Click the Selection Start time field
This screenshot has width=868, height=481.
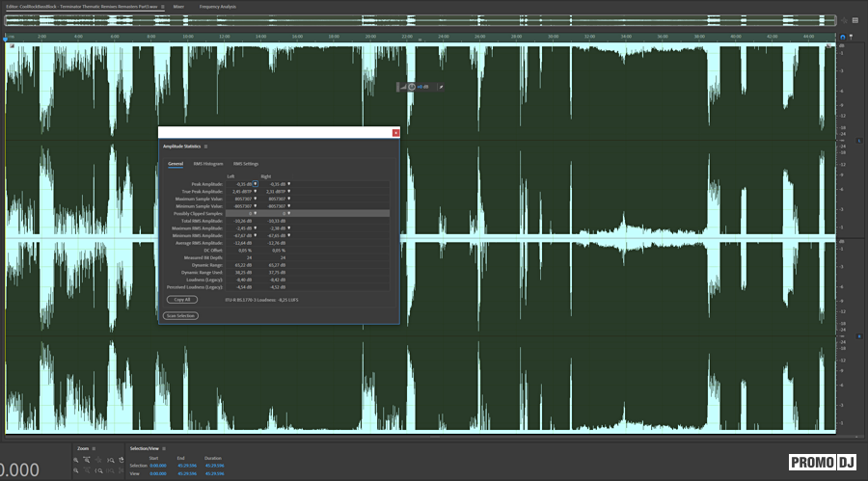158,466
